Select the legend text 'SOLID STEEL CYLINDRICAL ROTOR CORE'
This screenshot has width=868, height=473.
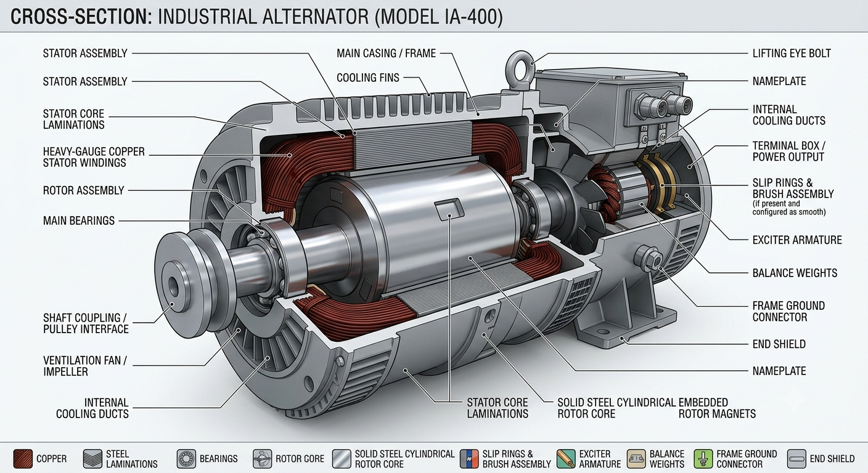[404, 459]
